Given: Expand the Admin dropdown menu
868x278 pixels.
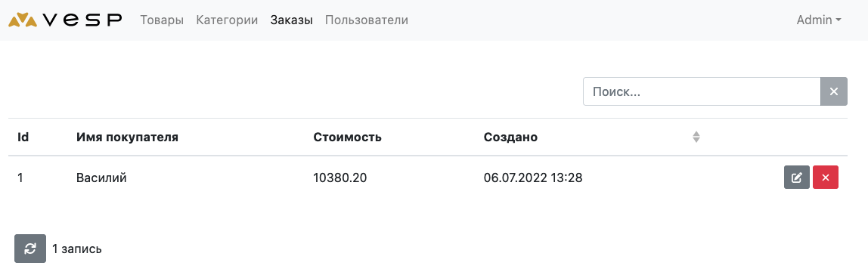Looking at the screenshot, I should tap(819, 20).
